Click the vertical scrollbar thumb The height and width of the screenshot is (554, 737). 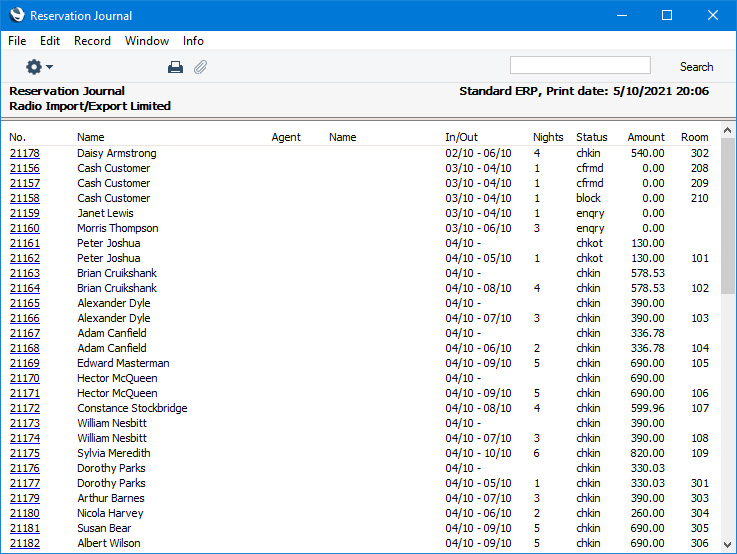[727, 216]
